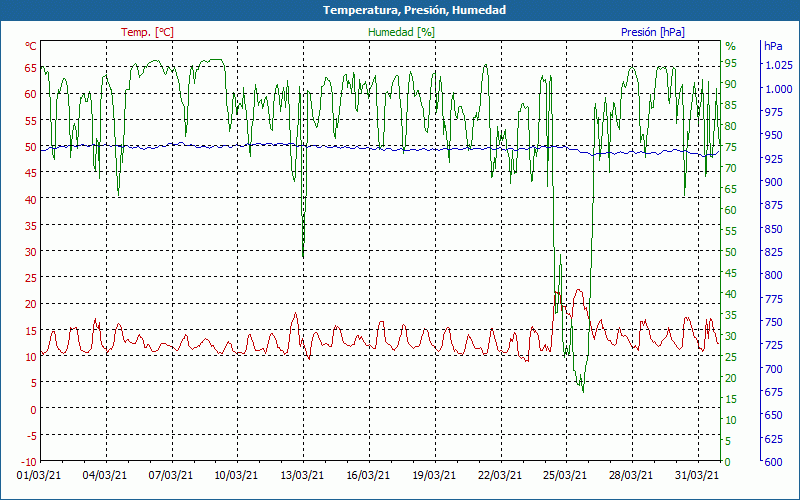The image size is (800, 500).
Task: Click the '%' unit label on the humidity axis
Action: [x=731, y=46]
